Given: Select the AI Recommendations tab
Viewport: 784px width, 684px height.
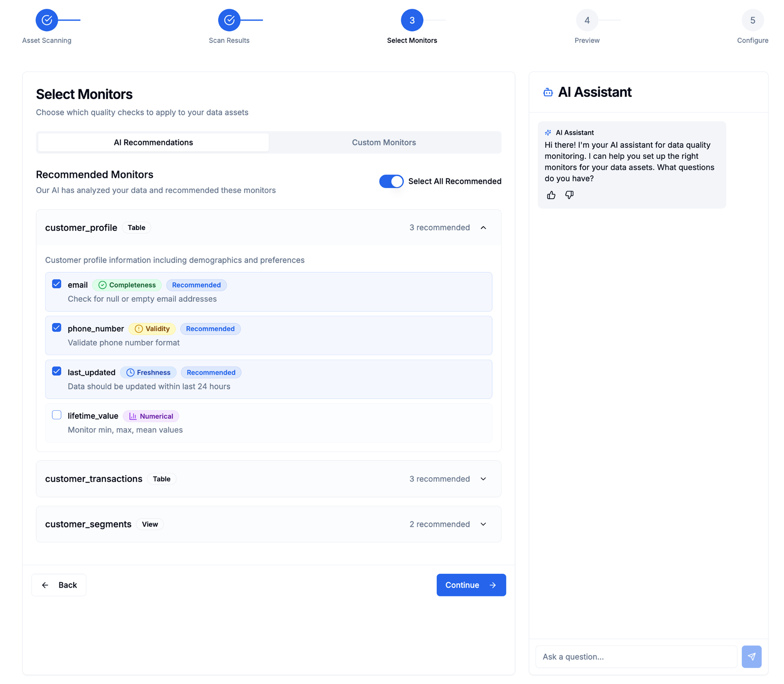Looking at the screenshot, I should [153, 142].
